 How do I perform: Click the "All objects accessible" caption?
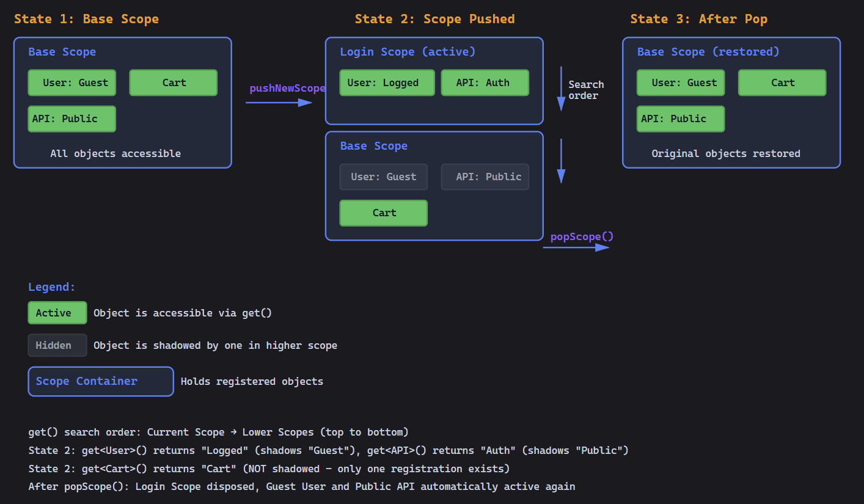115,153
